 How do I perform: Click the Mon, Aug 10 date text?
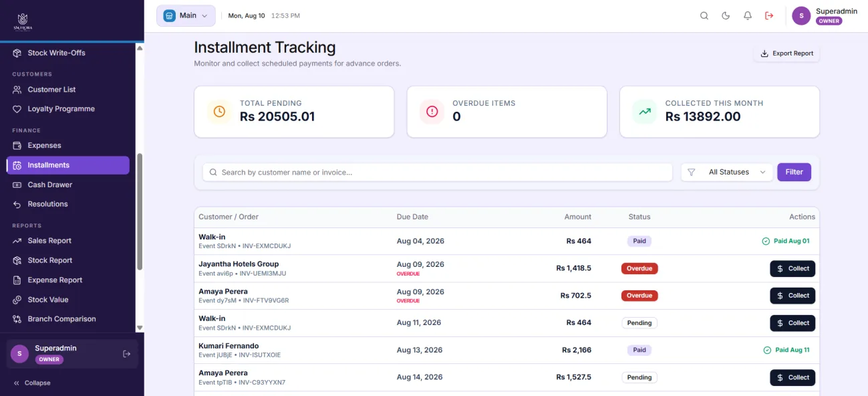pos(247,15)
